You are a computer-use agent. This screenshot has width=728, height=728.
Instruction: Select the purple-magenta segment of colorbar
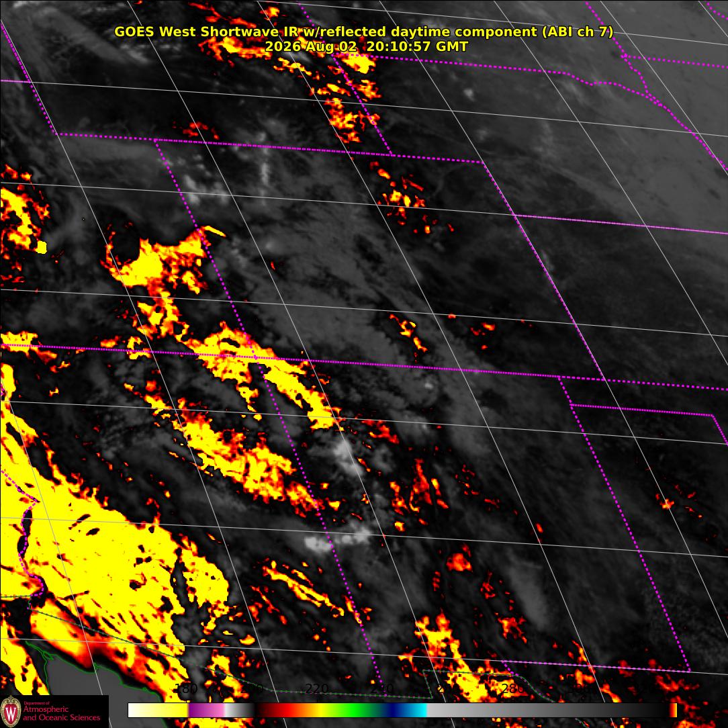[x=207, y=711]
